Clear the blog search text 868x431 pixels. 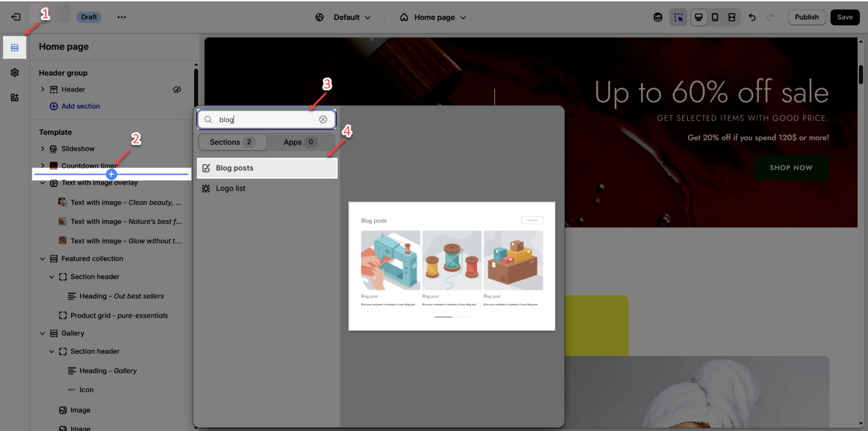click(323, 119)
